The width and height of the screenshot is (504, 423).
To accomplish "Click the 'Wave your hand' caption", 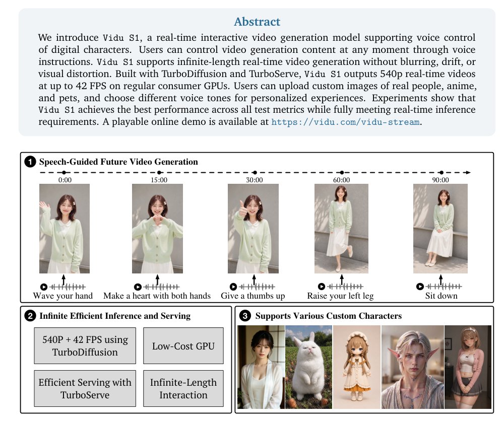I will coord(62,296).
